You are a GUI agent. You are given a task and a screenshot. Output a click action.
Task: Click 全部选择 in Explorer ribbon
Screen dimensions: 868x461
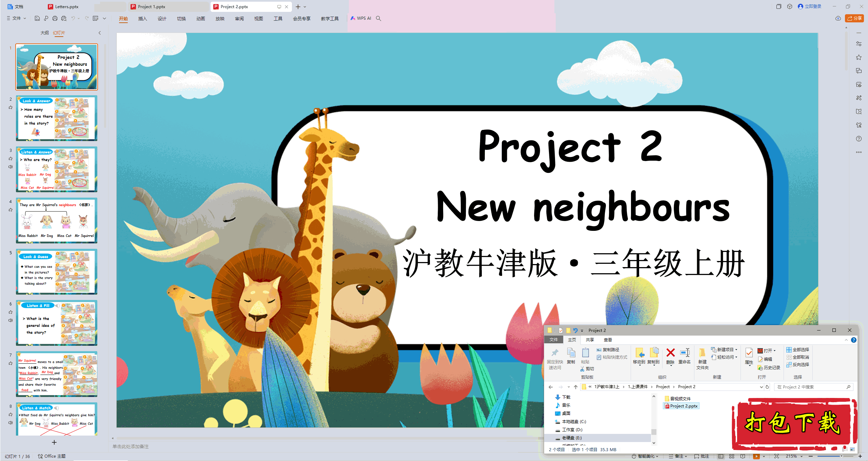[798, 349]
